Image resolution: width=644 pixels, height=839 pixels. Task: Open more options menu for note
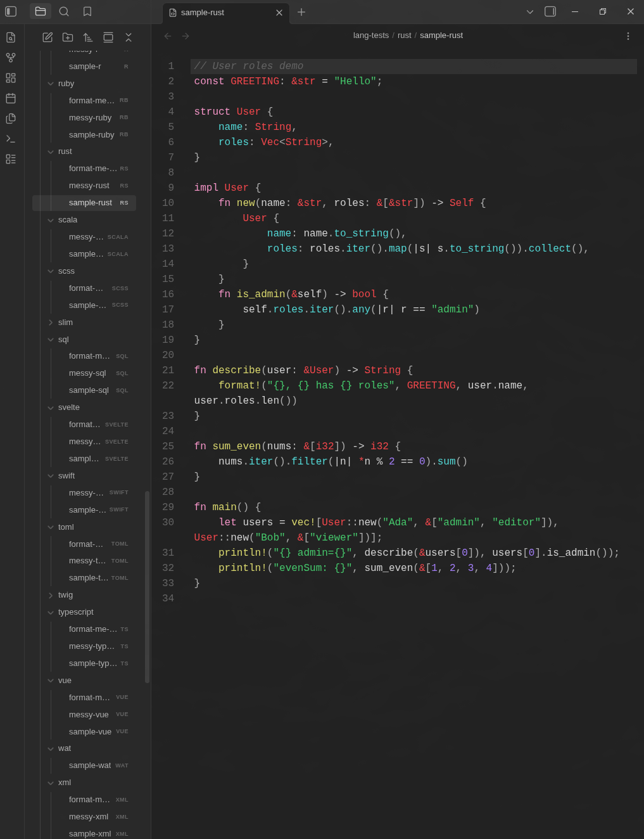tap(628, 36)
